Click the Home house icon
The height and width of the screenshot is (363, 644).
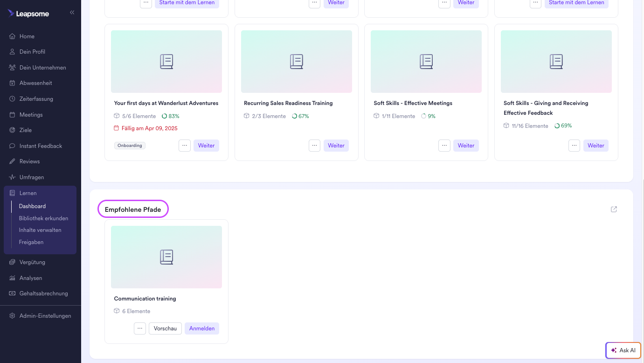click(13, 36)
